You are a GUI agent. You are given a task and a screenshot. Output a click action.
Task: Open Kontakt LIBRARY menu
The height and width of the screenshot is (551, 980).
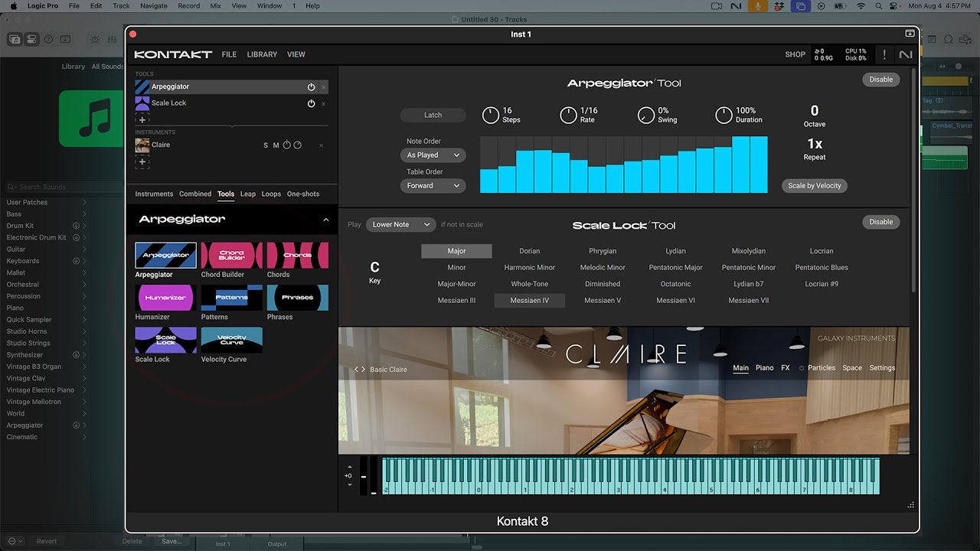pyautogui.click(x=262, y=55)
